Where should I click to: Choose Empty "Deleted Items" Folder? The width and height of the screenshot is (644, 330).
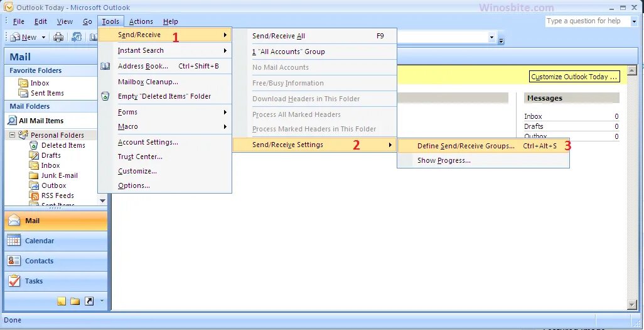[165, 96]
